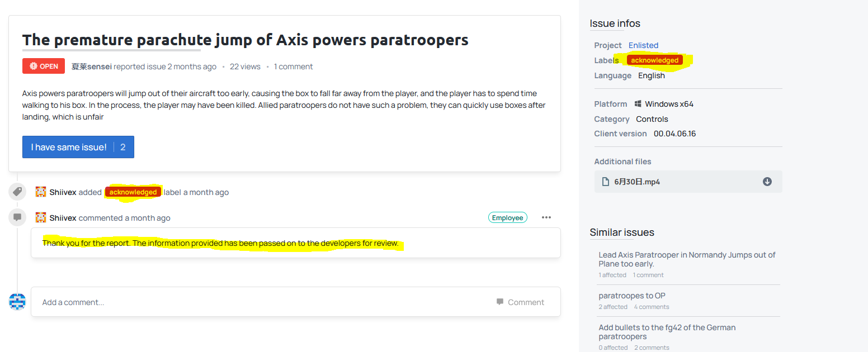Viewport: 868px width, 352px height.
Task: Click the Windows logo platform icon
Action: coord(638,104)
